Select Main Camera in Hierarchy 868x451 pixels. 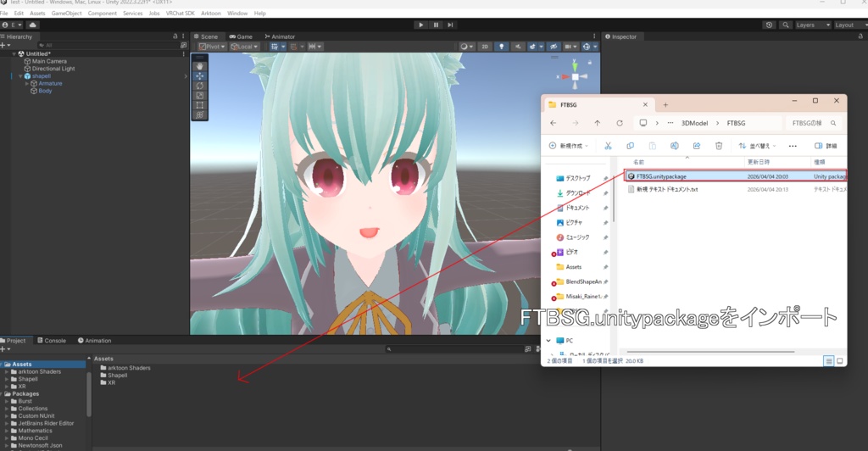[x=48, y=61]
